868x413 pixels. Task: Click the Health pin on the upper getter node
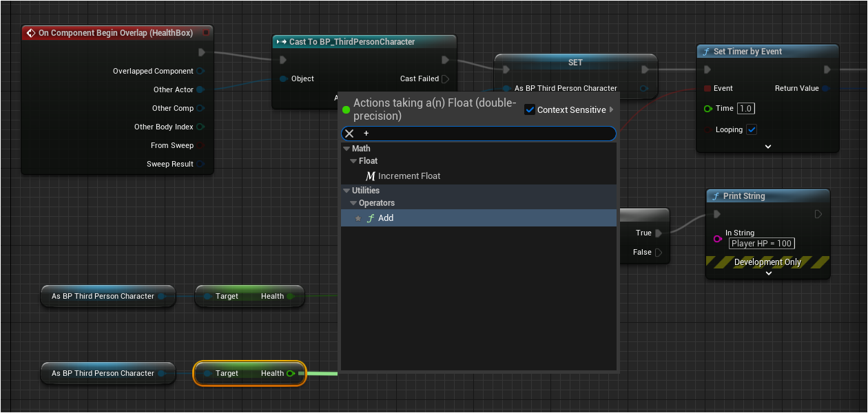[291, 297]
